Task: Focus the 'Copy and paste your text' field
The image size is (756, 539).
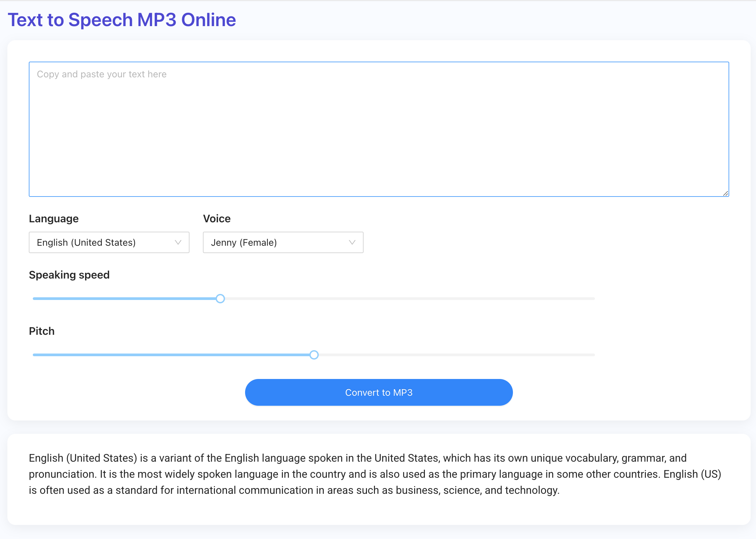Action: pyautogui.click(x=379, y=129)
